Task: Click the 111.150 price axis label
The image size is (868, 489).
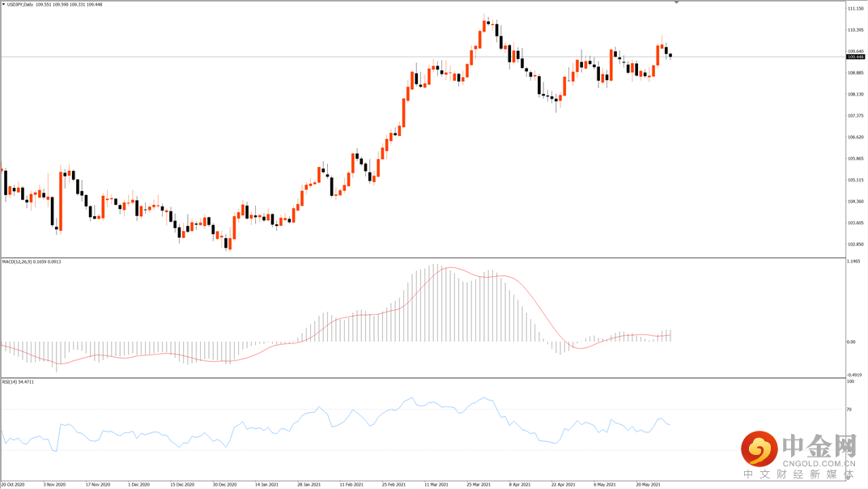Action: 855,9
